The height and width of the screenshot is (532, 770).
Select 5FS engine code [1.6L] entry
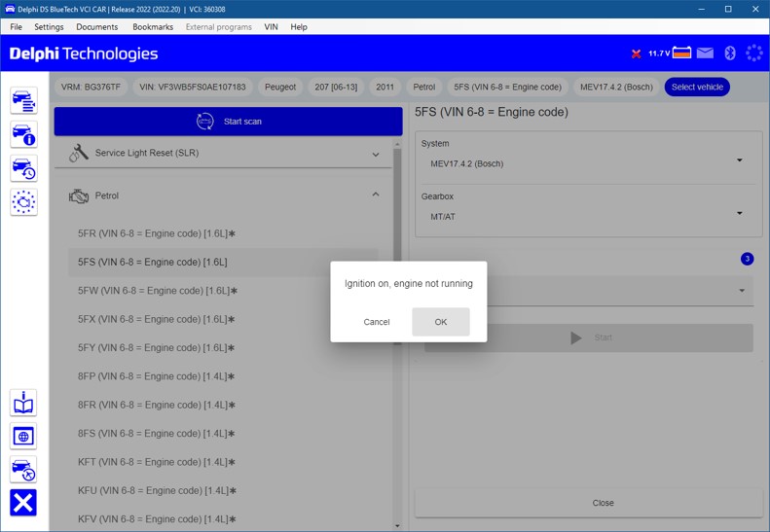coord(224,262)
